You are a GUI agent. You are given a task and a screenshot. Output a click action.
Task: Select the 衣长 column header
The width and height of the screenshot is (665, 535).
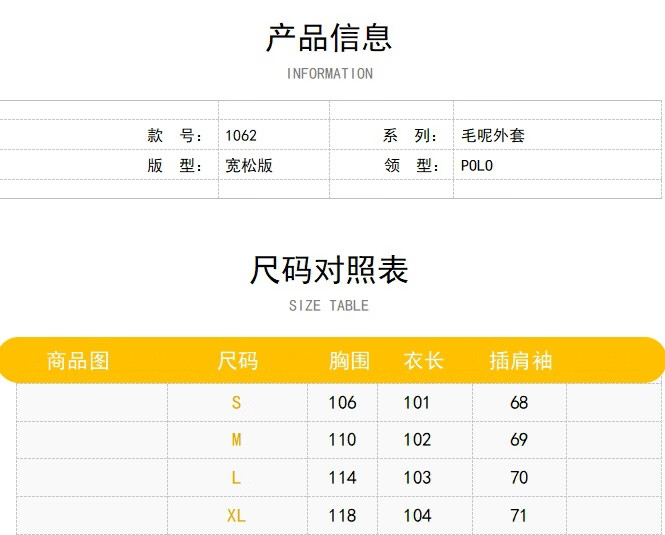coord(424,361)
